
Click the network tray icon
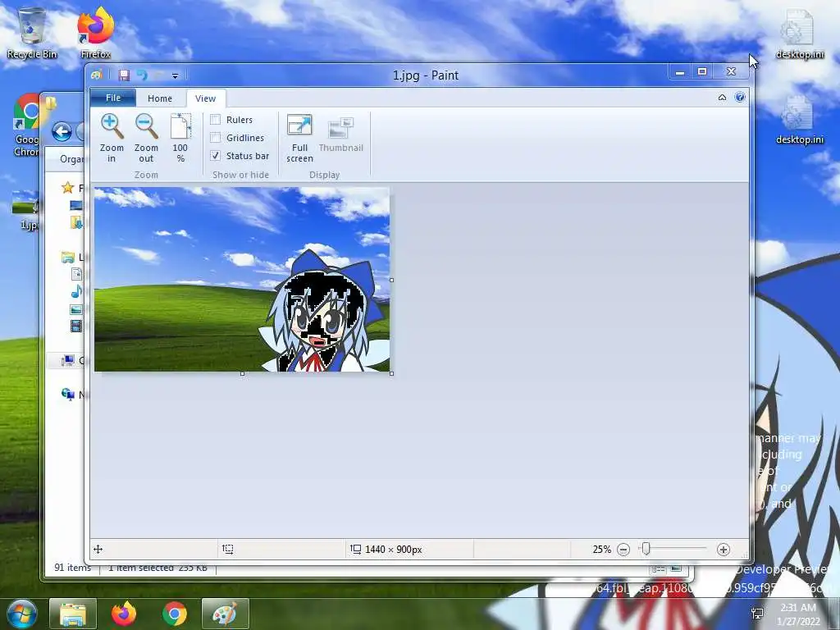(757, 614)
